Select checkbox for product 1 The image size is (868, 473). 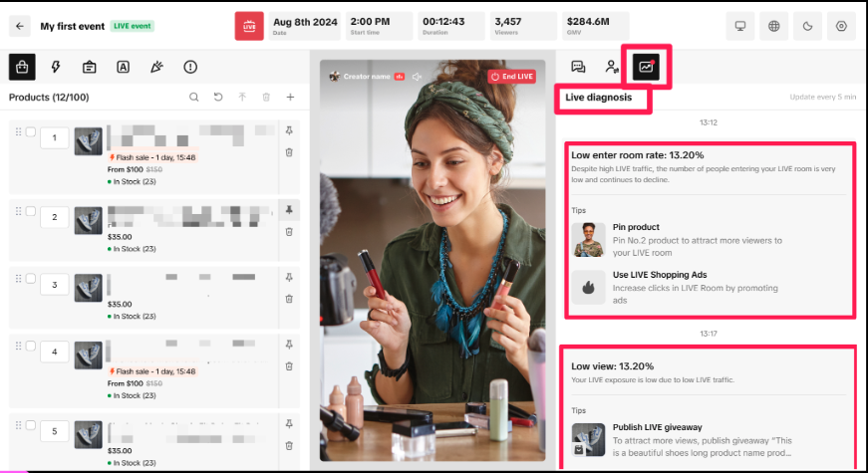click(x=30, y=131)
